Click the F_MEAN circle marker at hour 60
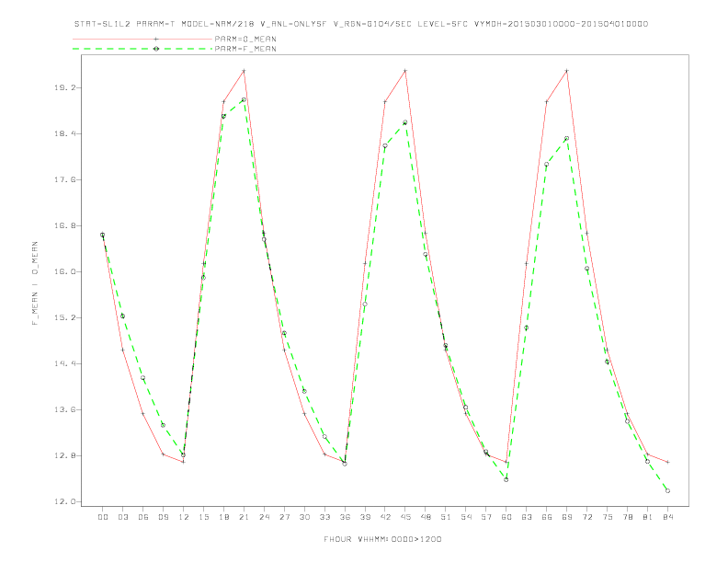Viewport: 728px width, 563px height. 506,479
